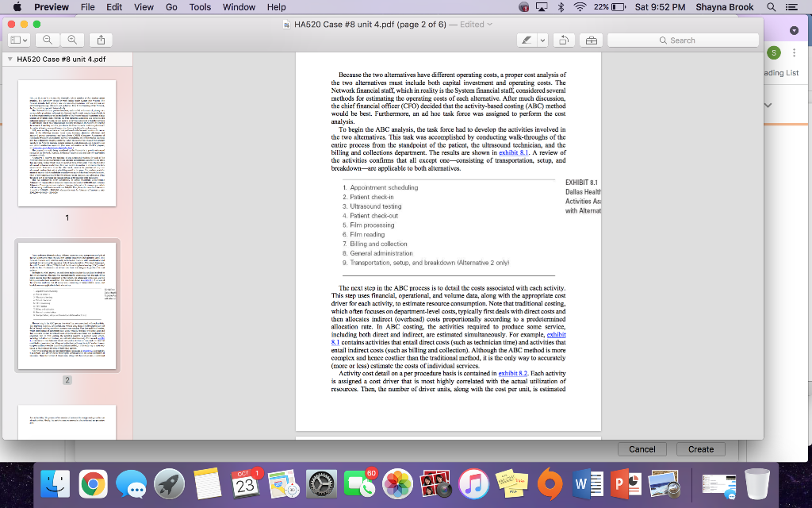Screen dimensions: 812x508
Task: Follow the exhibit 8.1 hyperlink
Action: click(512, 152)
